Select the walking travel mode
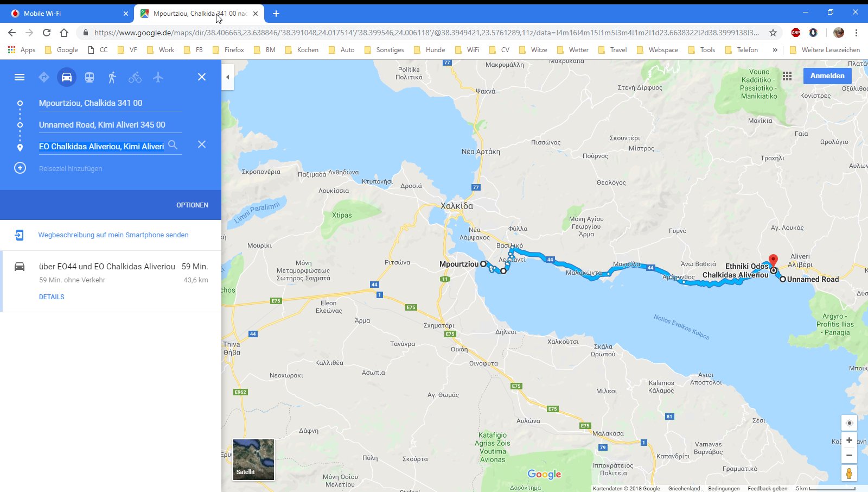 click(112, 77)
